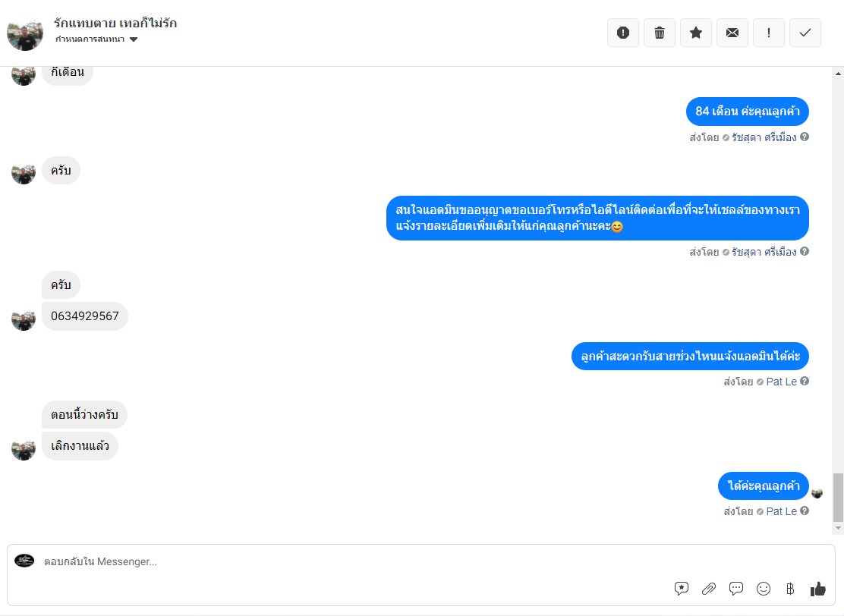Screen dimensions: 844x616
Task: Mark conversation as spam with exclamation circle icon
Action: pos(623,33)
